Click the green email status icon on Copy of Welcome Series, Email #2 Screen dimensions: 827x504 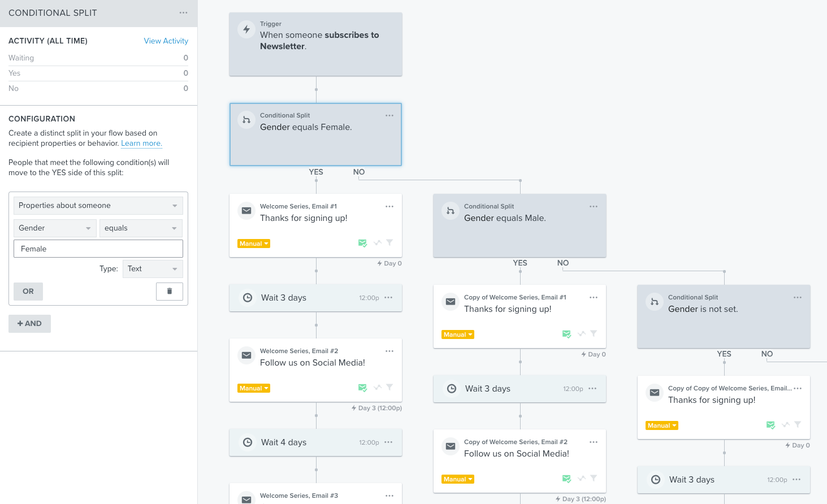(566, 479)
